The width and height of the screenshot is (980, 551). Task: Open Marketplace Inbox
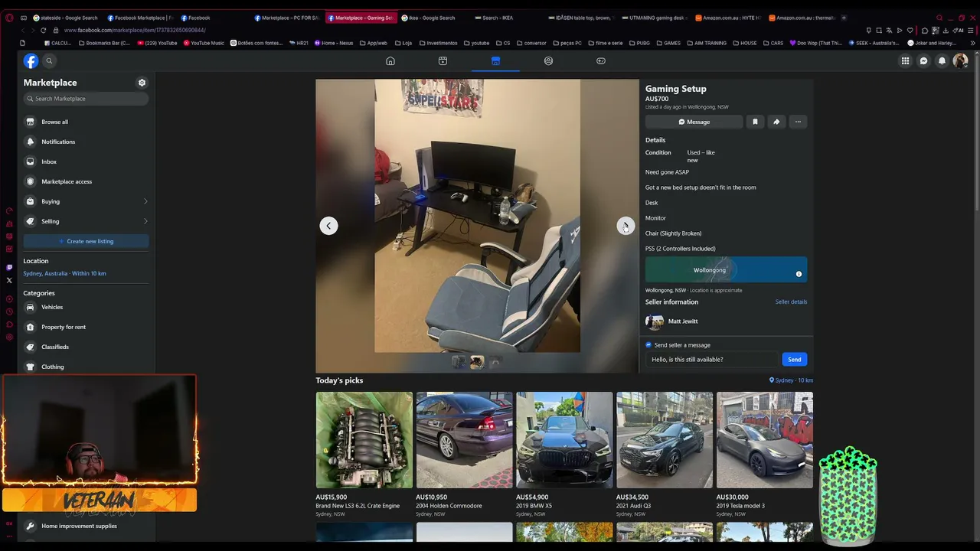(x=86, y=161)
